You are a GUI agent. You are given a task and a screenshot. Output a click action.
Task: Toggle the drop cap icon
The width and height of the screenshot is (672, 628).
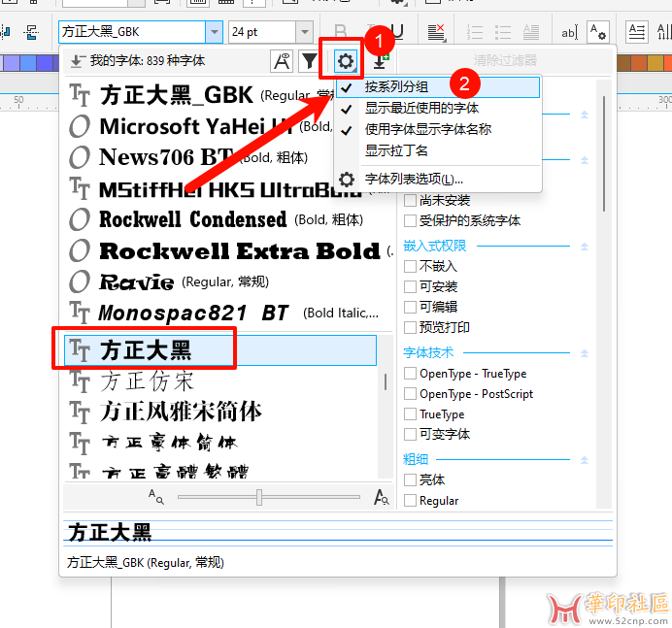tap(531, 32)
